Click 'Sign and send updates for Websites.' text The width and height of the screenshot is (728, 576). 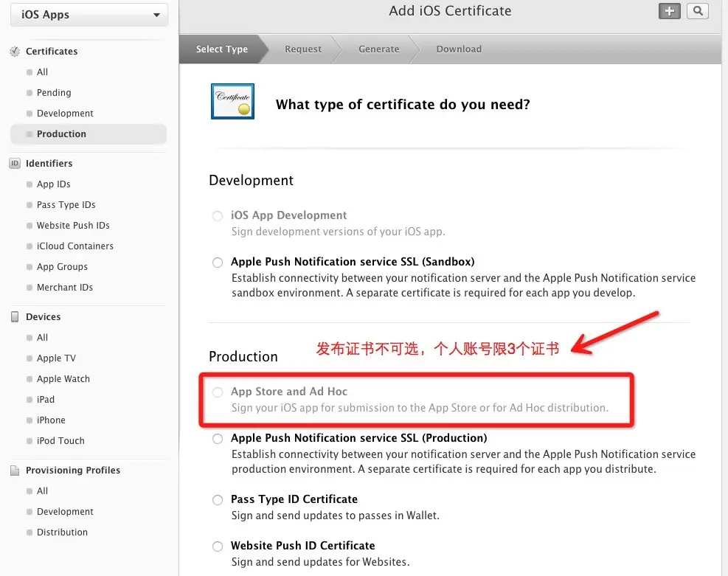[x=320, y=562]
